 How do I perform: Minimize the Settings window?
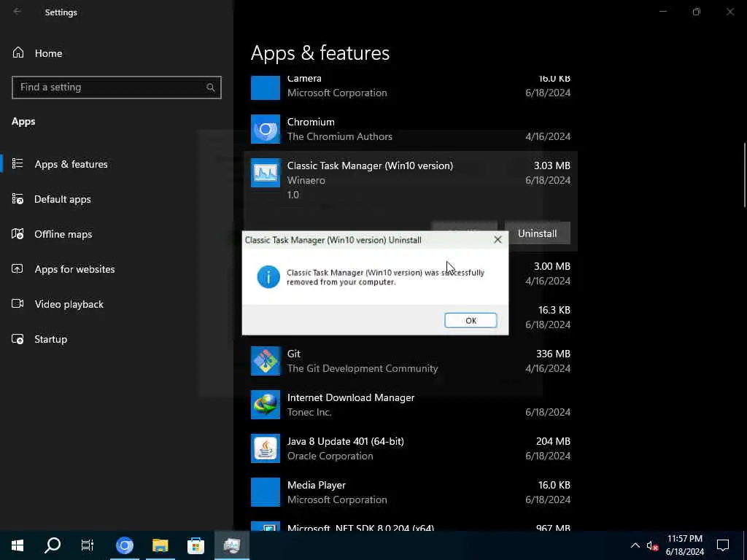663,12
